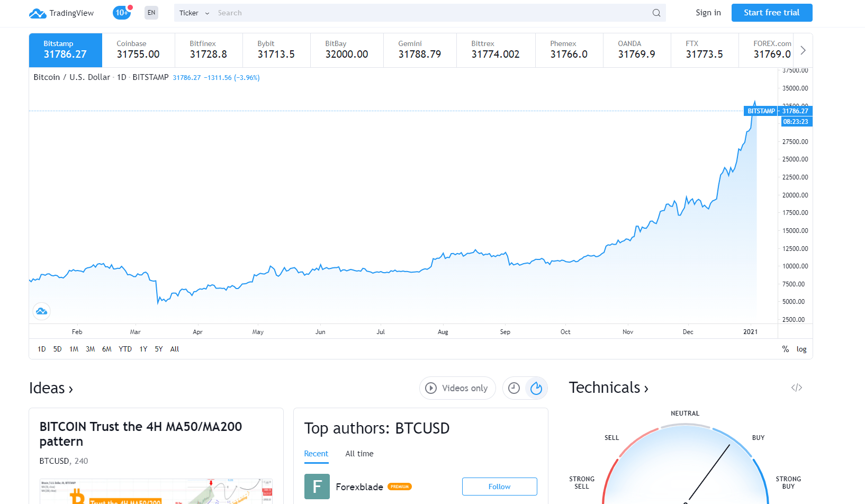
Task: Select the Bittrex exchange tab
Action: click(x=496, y=50)
